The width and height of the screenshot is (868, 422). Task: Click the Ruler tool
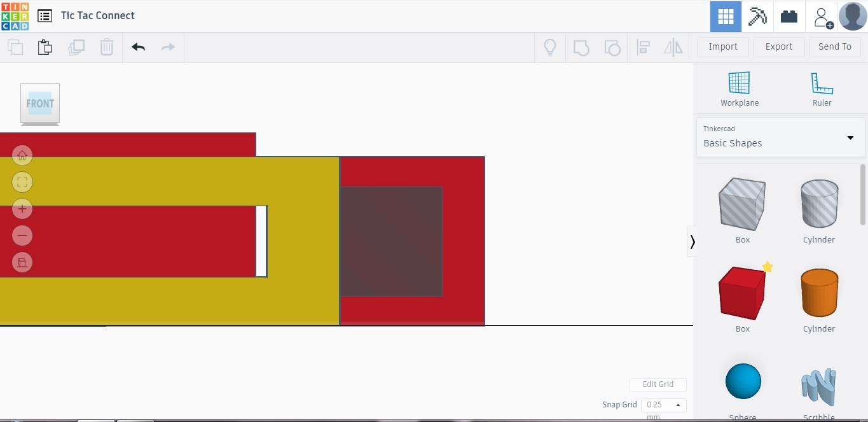tap(821, 87)
